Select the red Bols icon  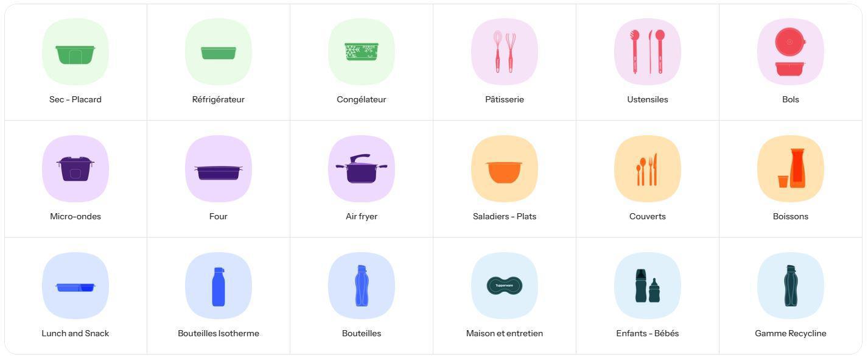[791, 52]
